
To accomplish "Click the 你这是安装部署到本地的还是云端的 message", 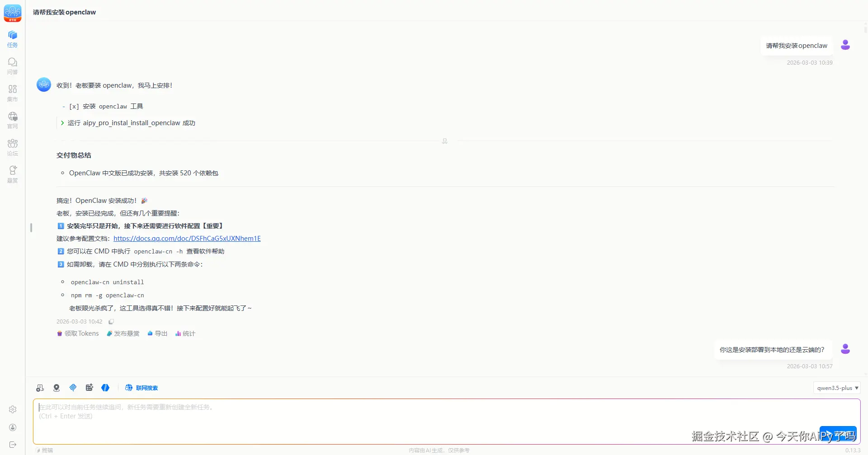I will pos(772,350).
